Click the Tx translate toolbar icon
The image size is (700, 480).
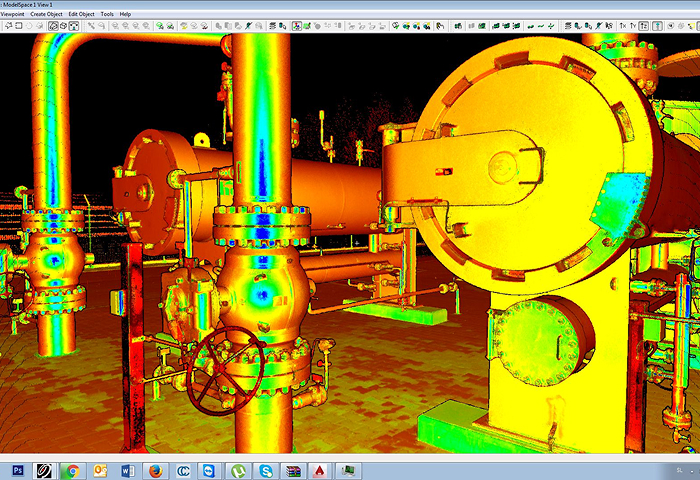pyautogui.click(x=623, y=25)
